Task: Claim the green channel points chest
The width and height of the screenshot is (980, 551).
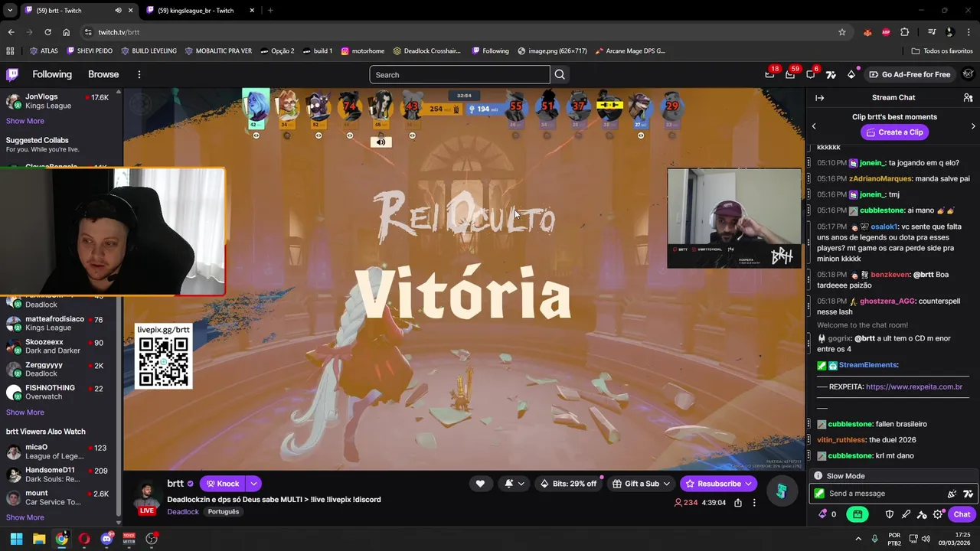Action: (857, 514)
